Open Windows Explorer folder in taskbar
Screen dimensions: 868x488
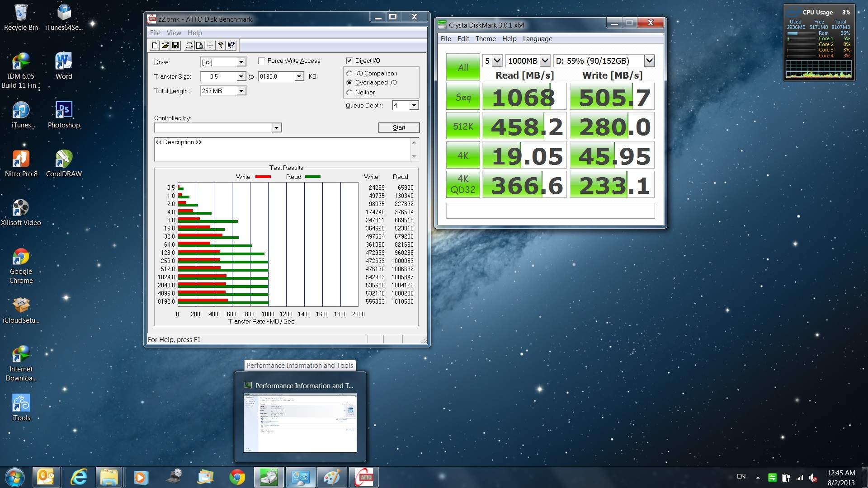(109, 477)
